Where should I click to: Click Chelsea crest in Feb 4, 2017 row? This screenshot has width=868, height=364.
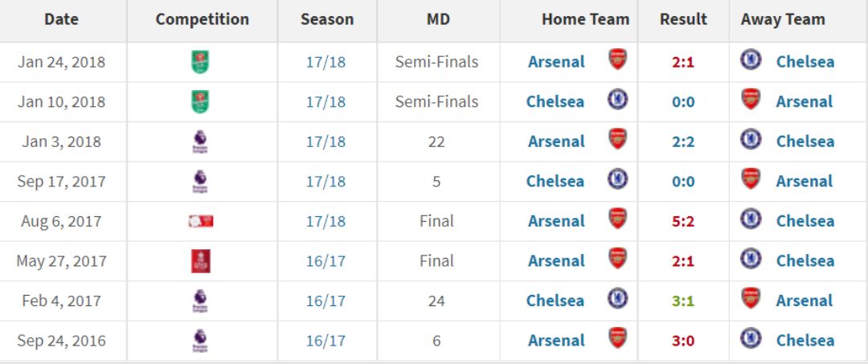pyautogui.click(x=618, y=298)
